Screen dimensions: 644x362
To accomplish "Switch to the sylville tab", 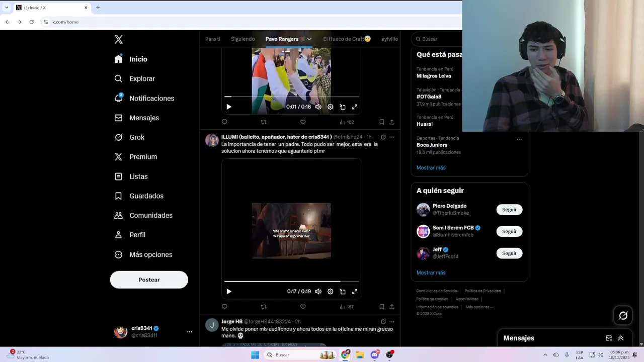I will point(390,39).
